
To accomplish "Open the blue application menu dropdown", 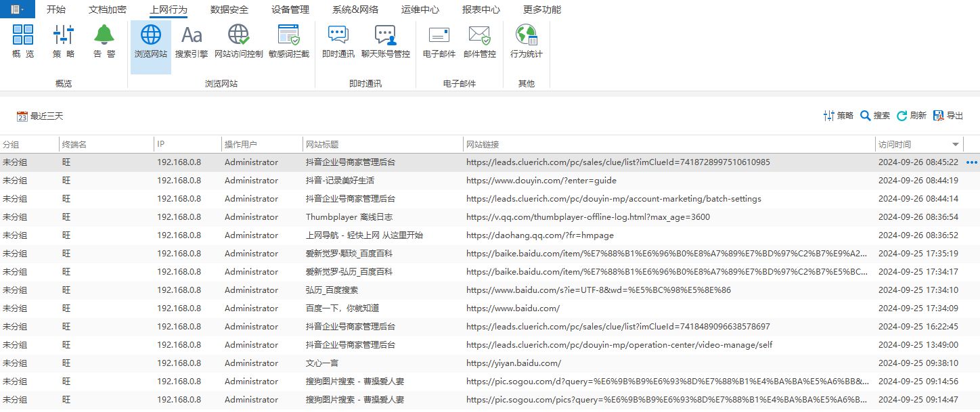I will pyautogui.click(x=18, y=9).
